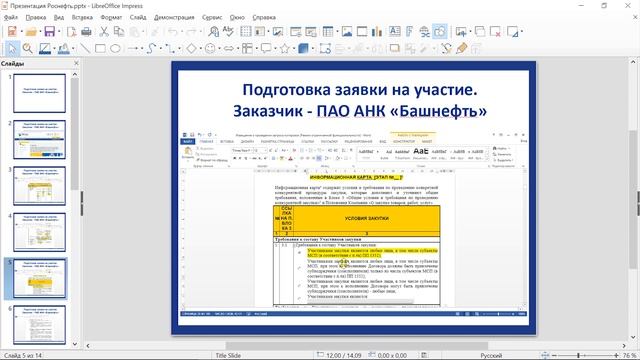This screenshot has width=640, height=360.
Task: Select slide 1 thumbnail
Action: coord(39,93)
